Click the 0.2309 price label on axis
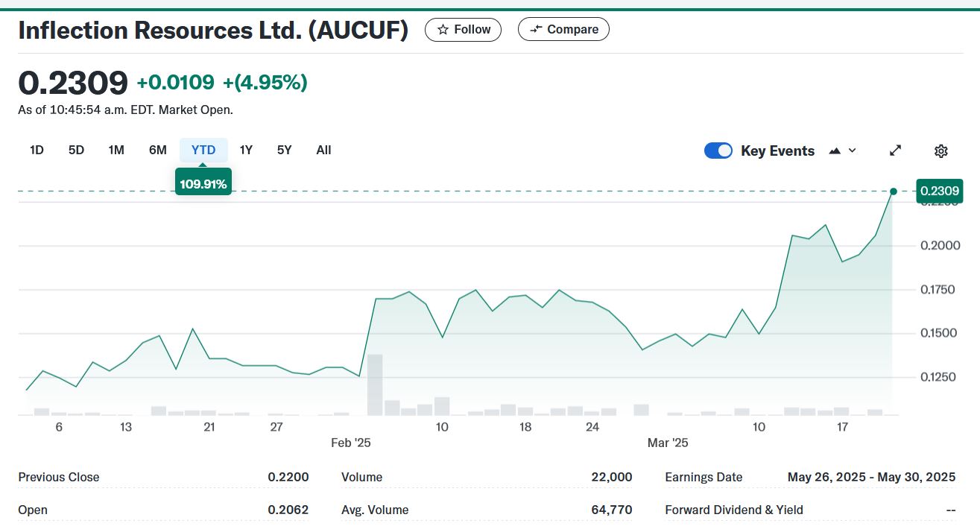 pos(939,191)
